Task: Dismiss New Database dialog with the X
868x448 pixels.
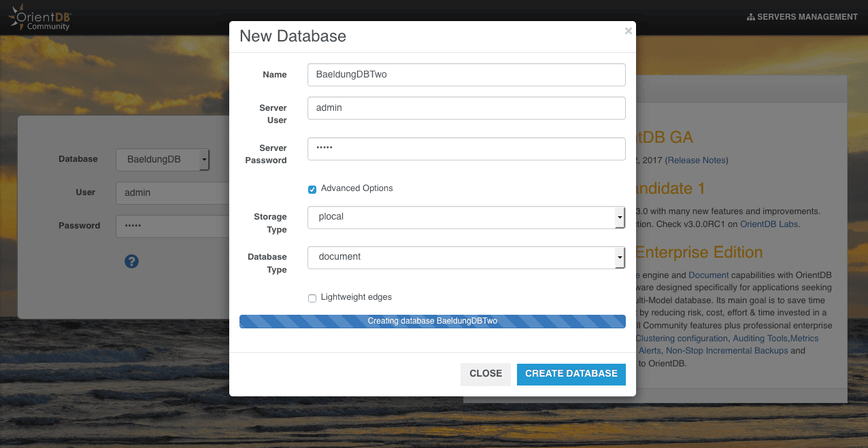Action: pyautogui.click(x=628, y=31)
